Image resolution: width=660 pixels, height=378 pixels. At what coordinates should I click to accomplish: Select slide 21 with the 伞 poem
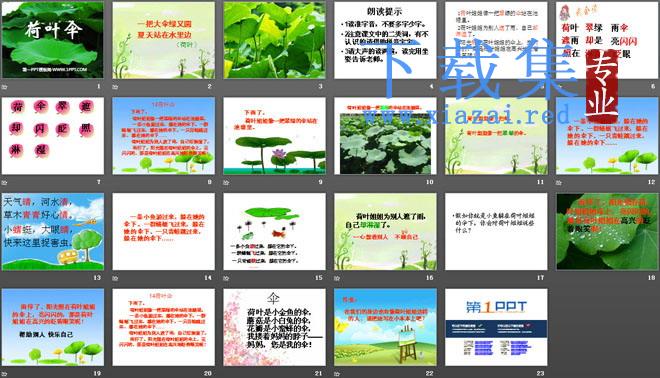pyautogui.click(x=274, y=327)
